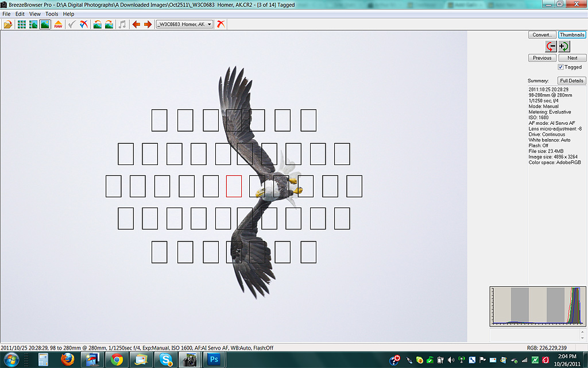Launch Firefox from the taskbar

click(68, 360)
